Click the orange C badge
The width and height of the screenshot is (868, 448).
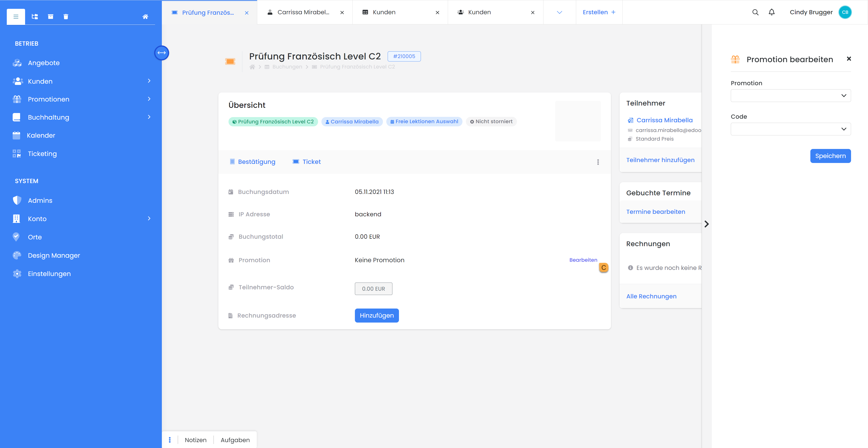(x=603, y=267)
